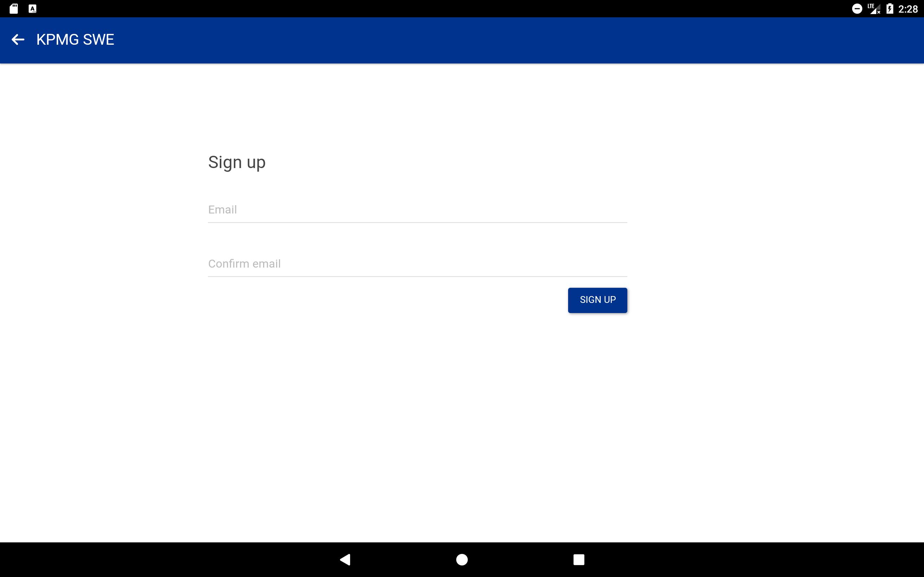Tap the KPMG SWE title
The height and width of the screenshot is (577, 924).
75,40
